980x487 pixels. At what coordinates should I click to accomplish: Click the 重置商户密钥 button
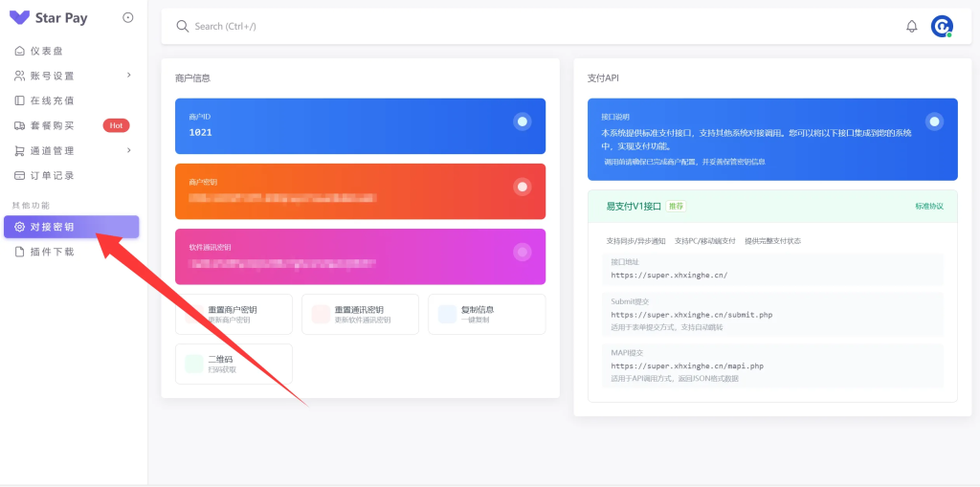click(234, 314)
